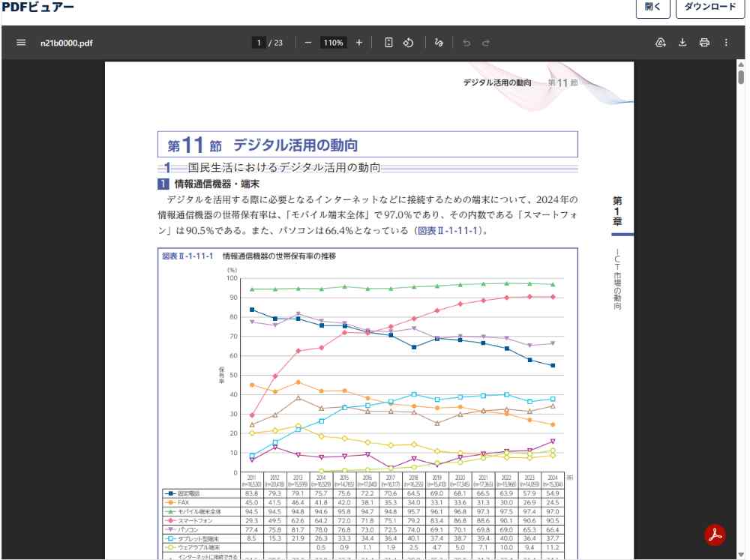Click the scrollbar down arrow
Viewport: 750px width, 560px height.
pos(741,554)
